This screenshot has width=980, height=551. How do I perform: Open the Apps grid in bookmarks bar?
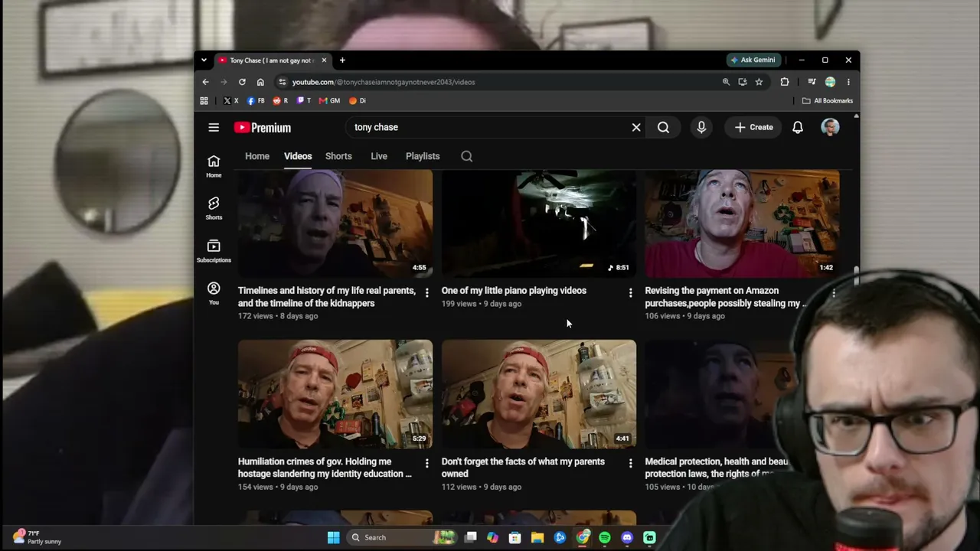pos(204,101)
